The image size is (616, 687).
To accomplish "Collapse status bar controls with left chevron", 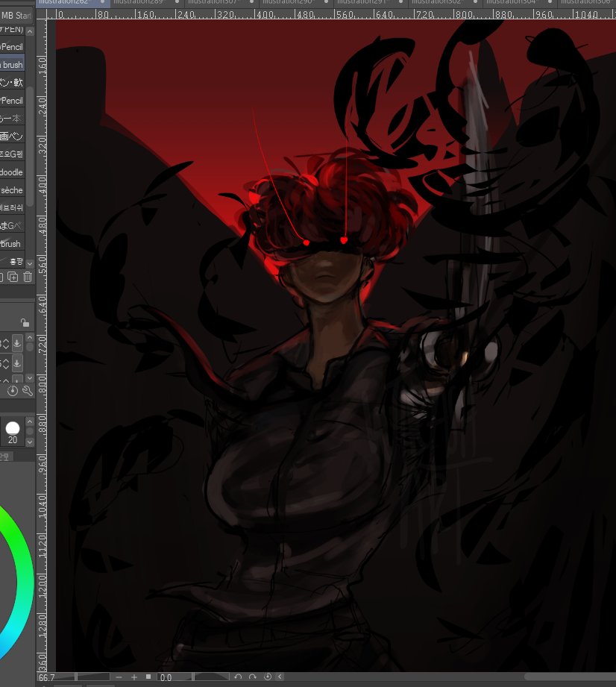I will 280,677.
